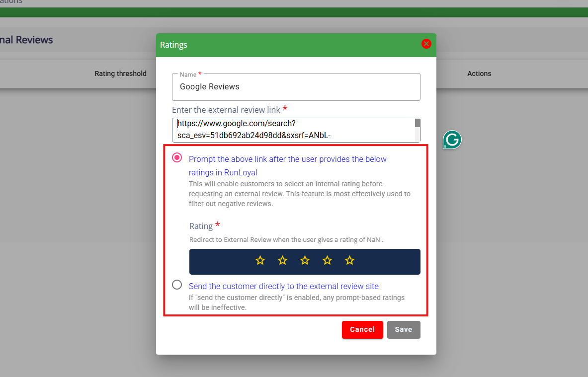Close the Ratings dialog with red X
Viewport: 588px width, 377px height.
coord(426,44)
